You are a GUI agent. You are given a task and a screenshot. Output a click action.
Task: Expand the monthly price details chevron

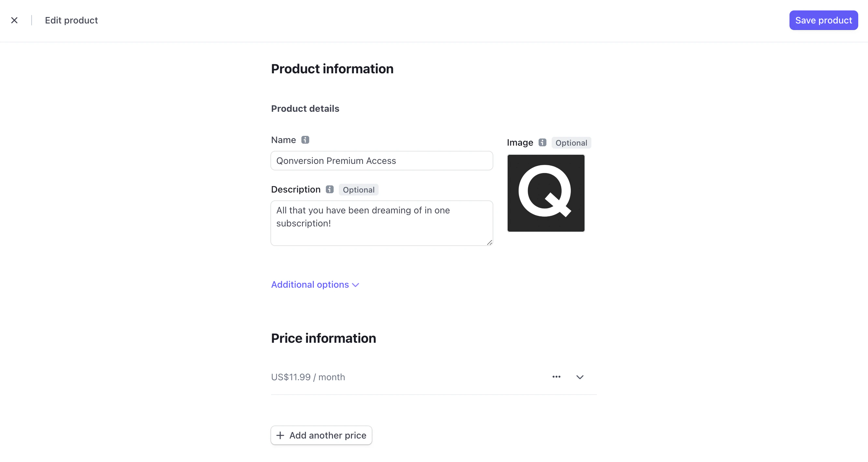pyautogui.click(x=580, y=377)
